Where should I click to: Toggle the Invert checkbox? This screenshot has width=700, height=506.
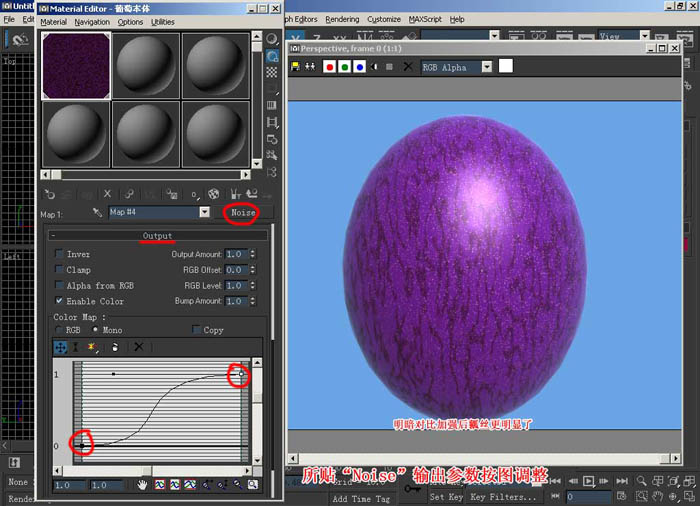tap(59, 254)
